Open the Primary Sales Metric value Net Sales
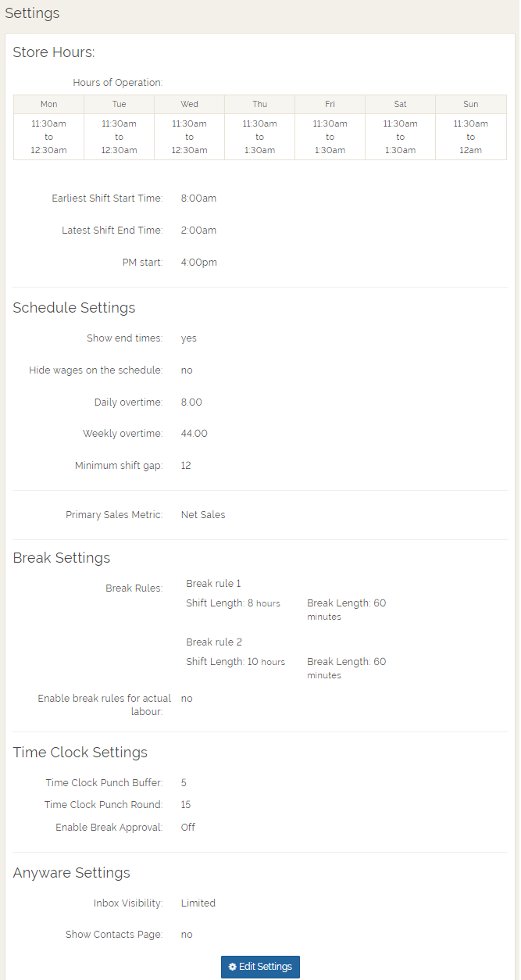 tap(205, 514)
